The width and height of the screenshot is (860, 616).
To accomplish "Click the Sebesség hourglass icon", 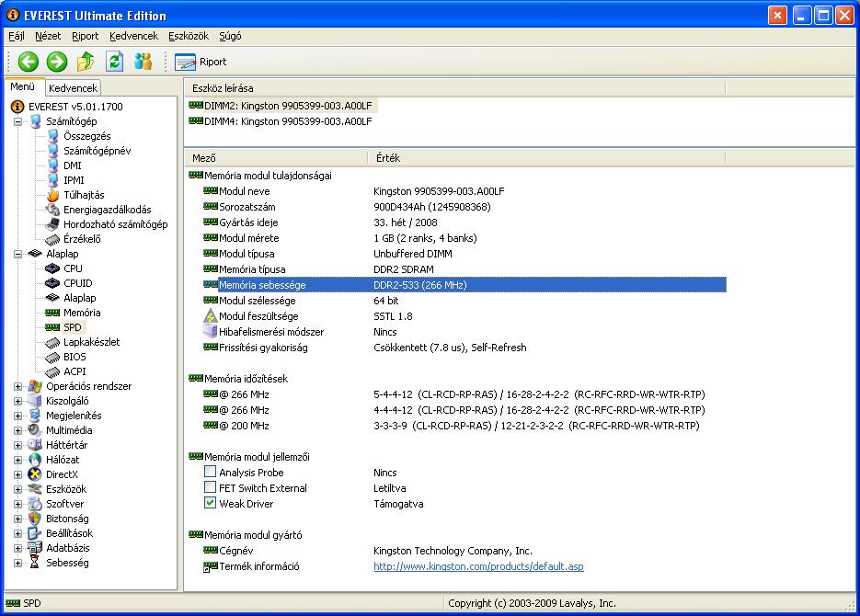I will [x=35, y=563].
